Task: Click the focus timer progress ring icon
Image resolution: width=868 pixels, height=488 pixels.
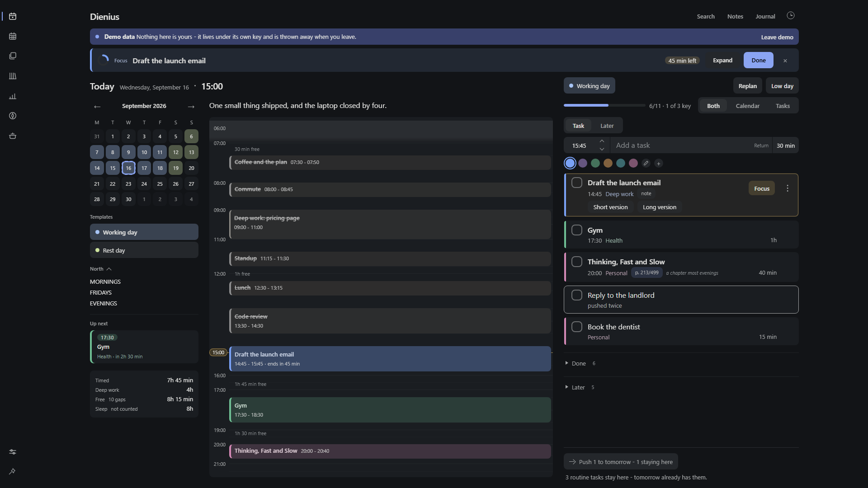Action: coord(104,60)
